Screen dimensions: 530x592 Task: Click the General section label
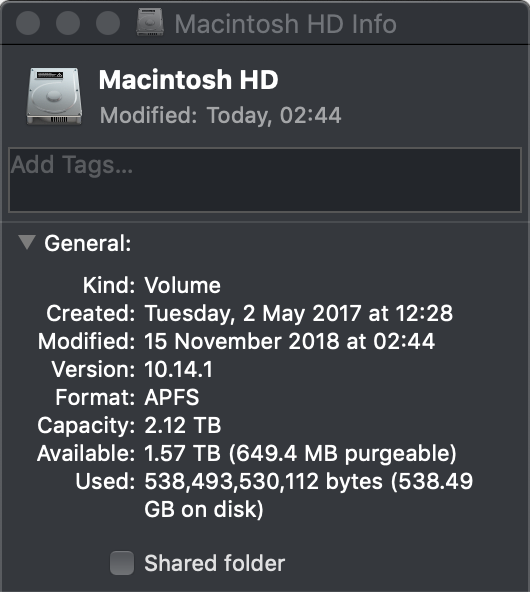(88, 243)
